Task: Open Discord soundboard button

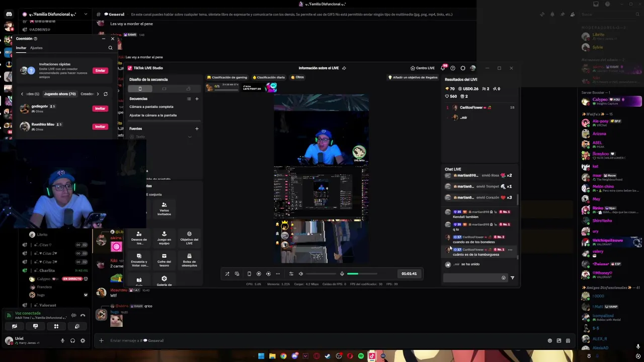Action: (x=77, y=326)
